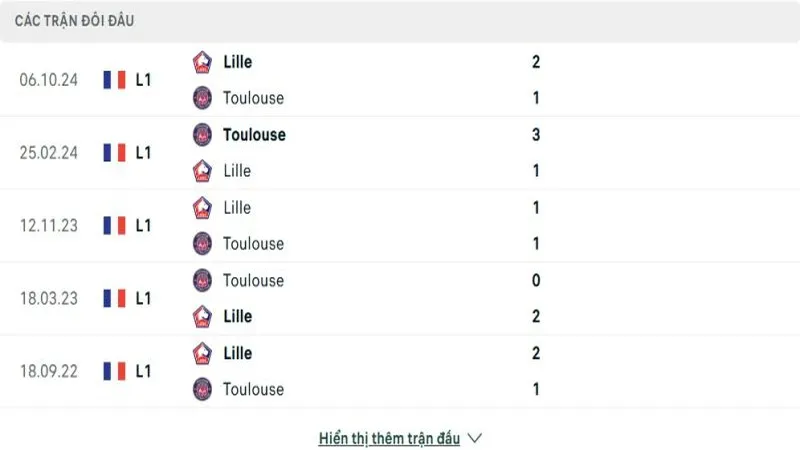Screen dimensions: 800x450
Task: Click Lille crest in 18.03.23 match
Action: [x=202, y=316]
